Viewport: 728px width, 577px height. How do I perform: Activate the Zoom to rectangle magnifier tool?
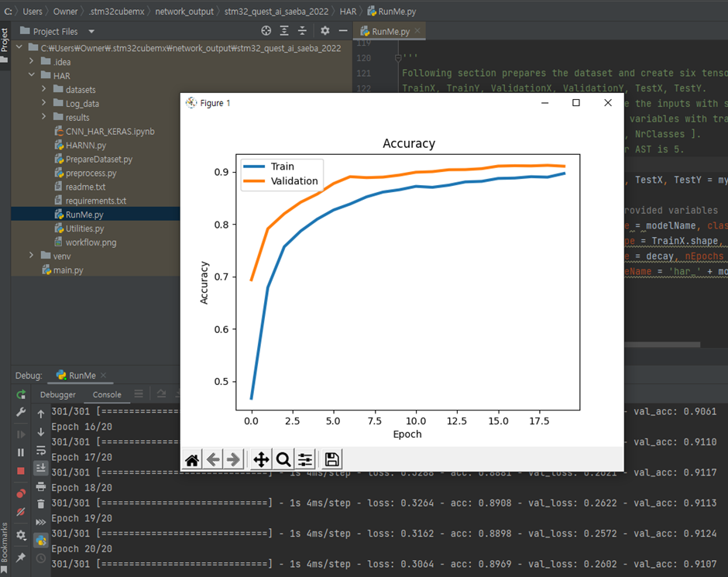[x=283, y=459]
